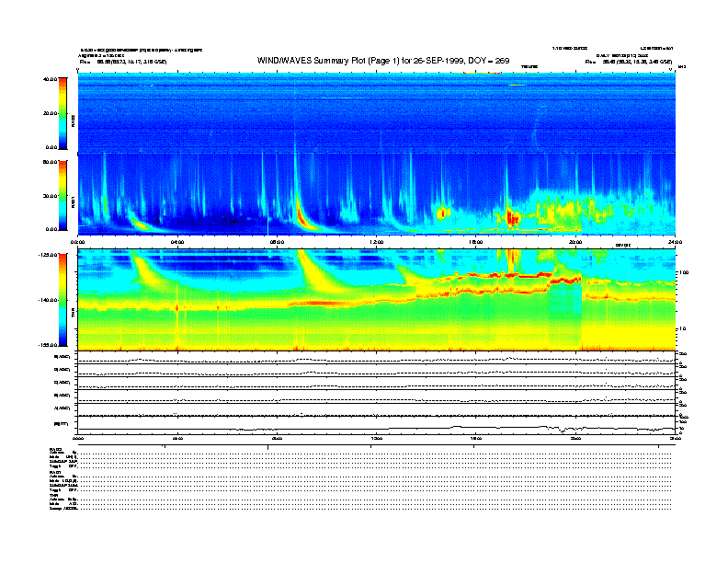Click the WIND/WAVES Summary Plot title
Image resolution: width=728 pixels, height=563 pixels.
pos(383,61)
